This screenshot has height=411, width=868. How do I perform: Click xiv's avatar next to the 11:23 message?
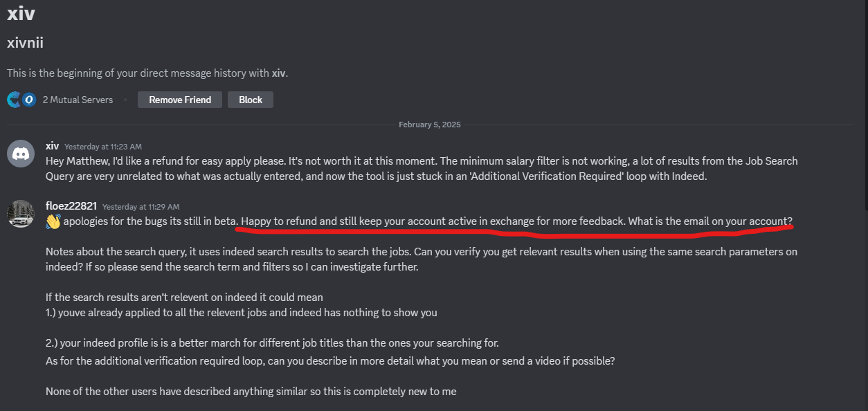click(21, 154)
